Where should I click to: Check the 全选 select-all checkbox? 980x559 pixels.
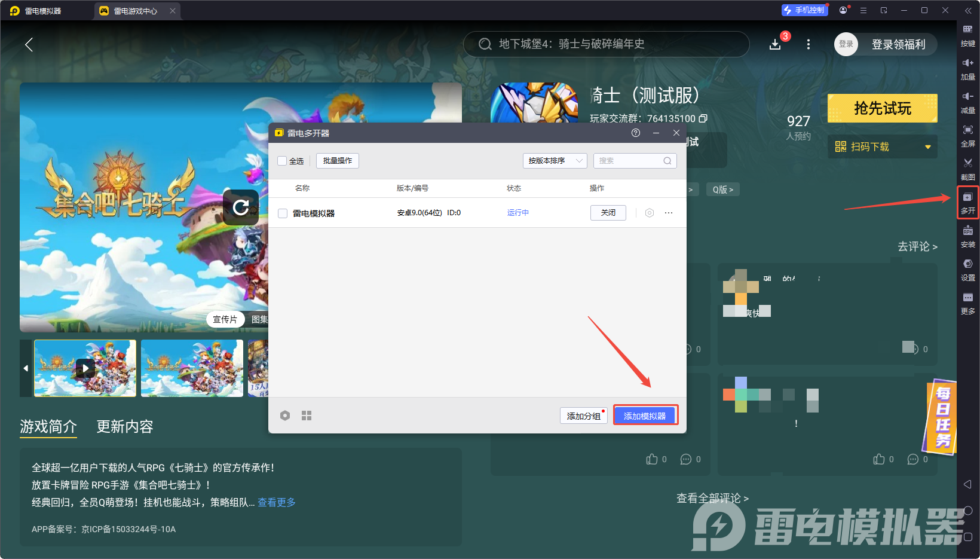coord(282,161)
